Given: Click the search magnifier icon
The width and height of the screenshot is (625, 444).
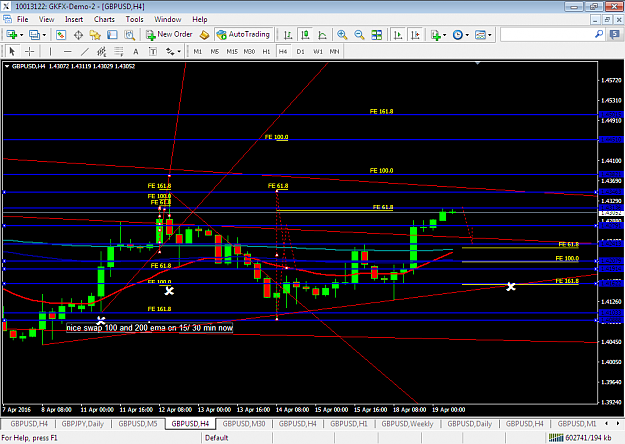Looking at the screenshot, I should coord(599,34).
